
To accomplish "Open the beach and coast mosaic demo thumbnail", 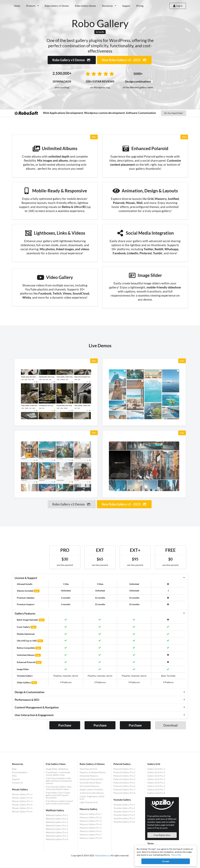I will point(144,394).
